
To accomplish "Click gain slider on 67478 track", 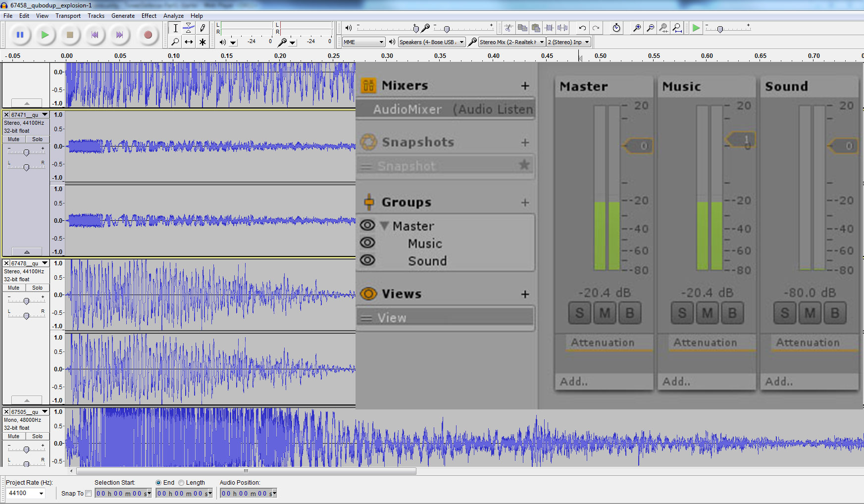I will click(x=26, y=301).
